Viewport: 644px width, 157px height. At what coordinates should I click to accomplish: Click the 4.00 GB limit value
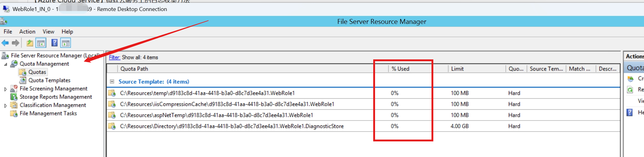click(x=459, y=126)
